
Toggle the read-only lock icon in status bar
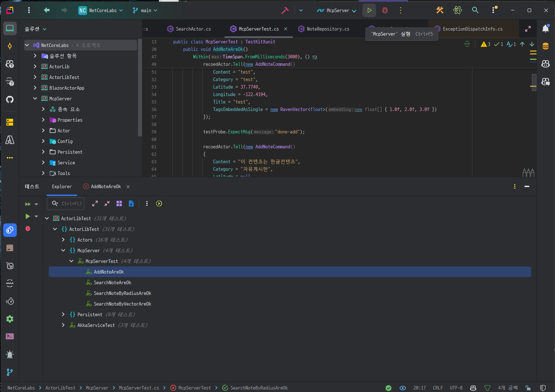pyautogui.click(x=528, y=388)
